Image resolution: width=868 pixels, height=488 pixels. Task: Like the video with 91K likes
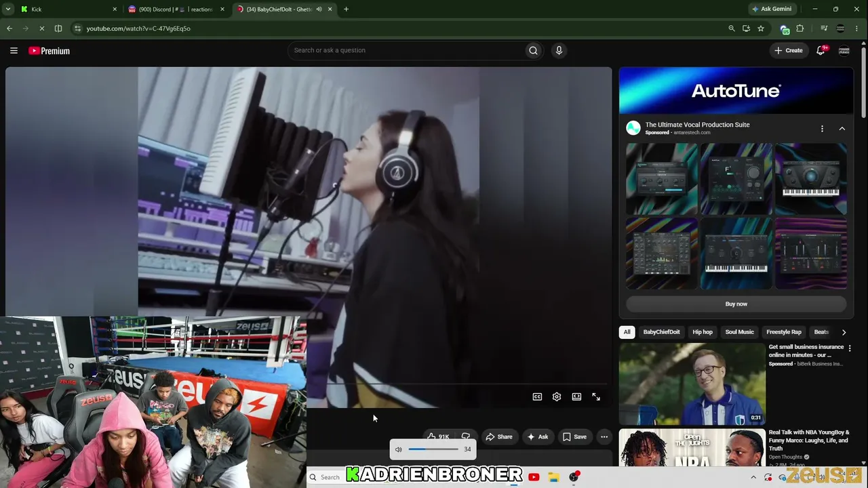click(438, 437)
